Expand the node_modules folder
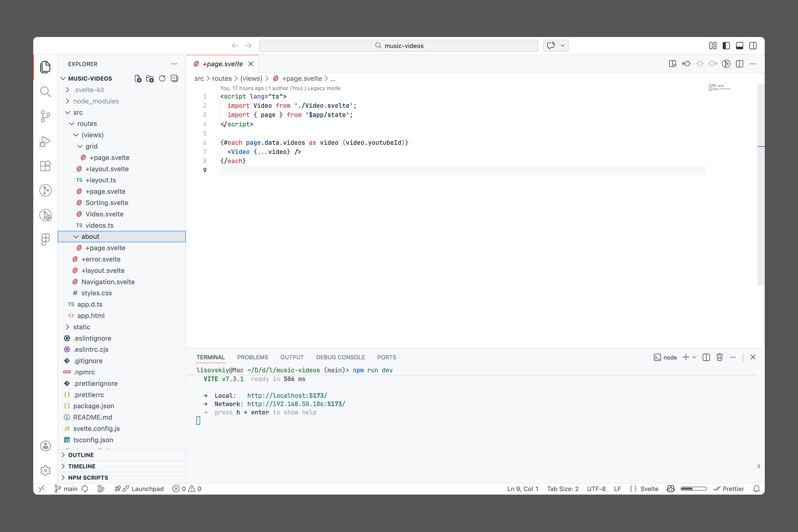The height and width of the screenshot is (532, 798). pyautogui.click(x=96, y=101)
